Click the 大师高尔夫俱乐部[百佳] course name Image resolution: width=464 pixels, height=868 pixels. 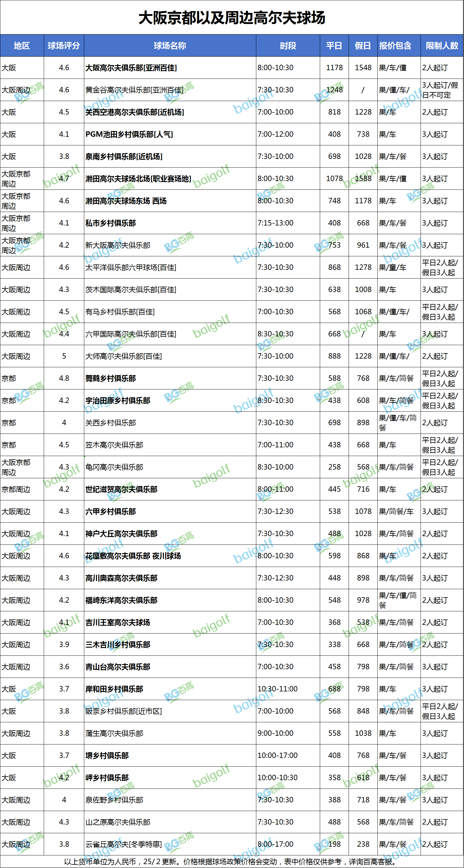point(124,356)
